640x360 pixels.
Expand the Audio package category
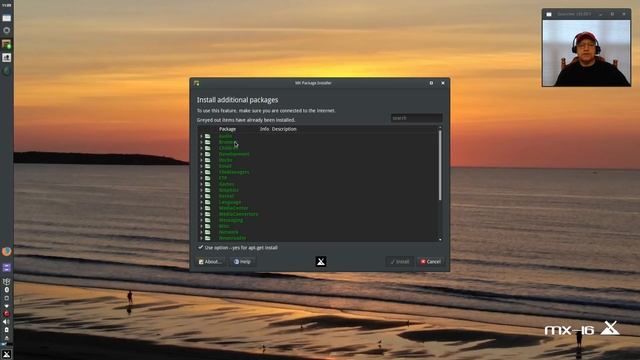click(x=201, y=136)
